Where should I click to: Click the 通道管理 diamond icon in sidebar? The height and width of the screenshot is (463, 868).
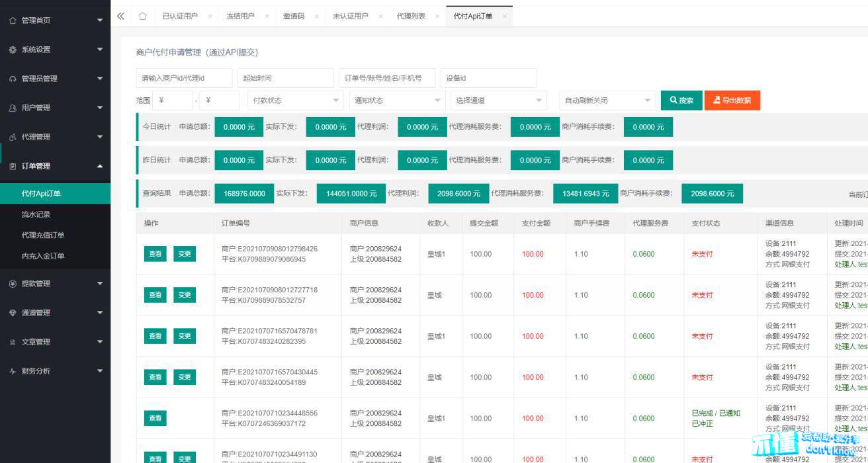[13, 313]
